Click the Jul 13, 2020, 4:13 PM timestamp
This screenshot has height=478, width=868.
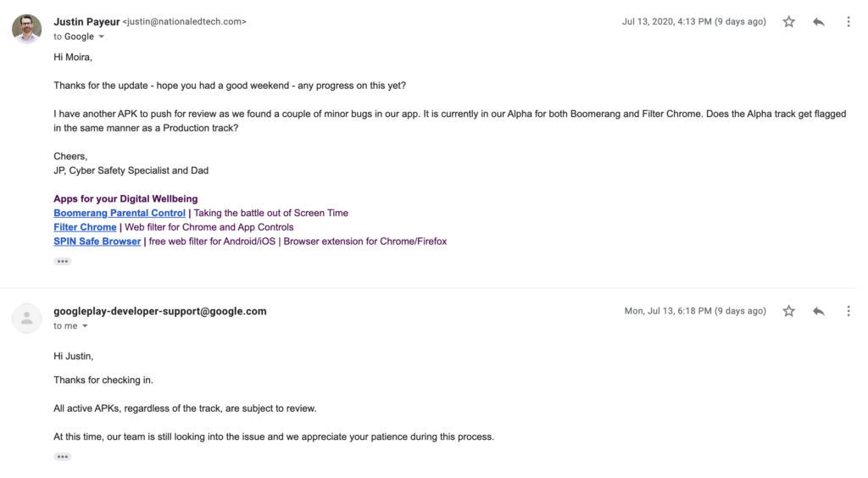pos(693,22)
